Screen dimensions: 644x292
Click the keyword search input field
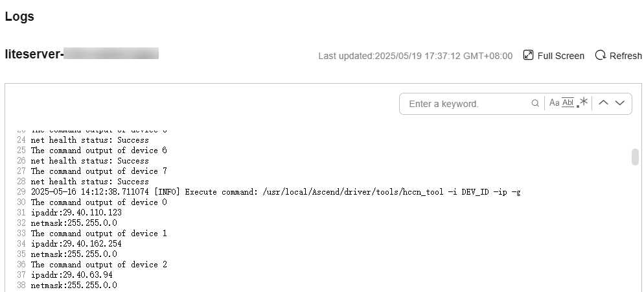[x=467, y=104]
